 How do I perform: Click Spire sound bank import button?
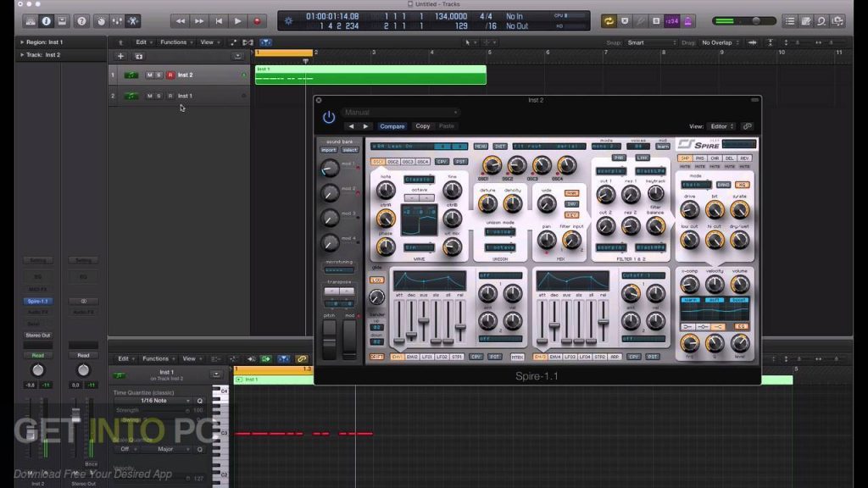[x=329, y=150]
